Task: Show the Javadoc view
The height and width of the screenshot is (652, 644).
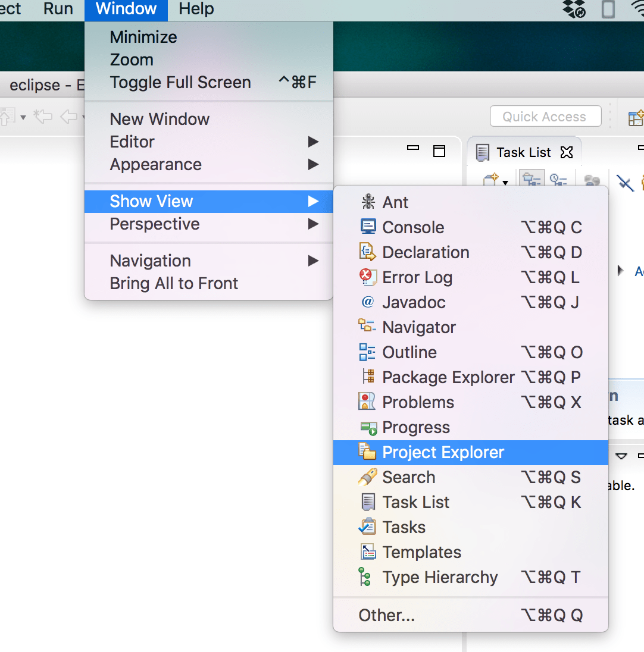Action: pos(471,302)
